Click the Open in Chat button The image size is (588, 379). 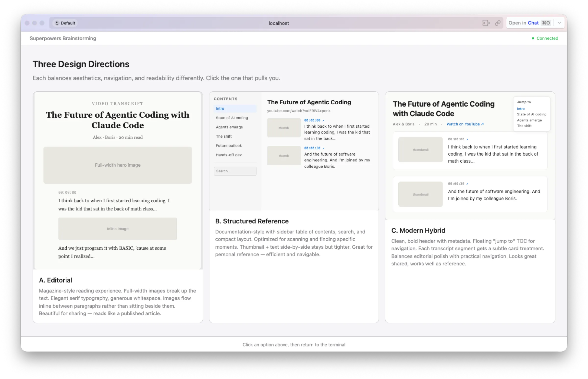529,23
